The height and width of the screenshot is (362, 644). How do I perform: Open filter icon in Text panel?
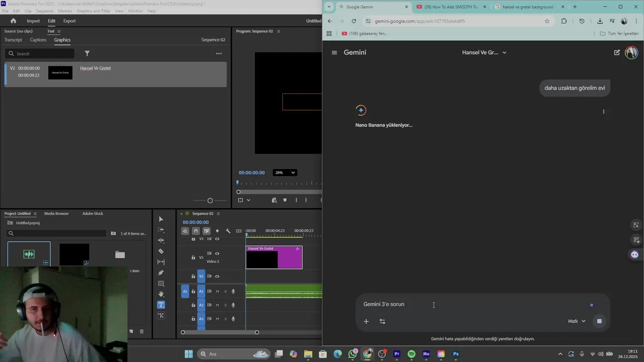click(x=87, y=53)
